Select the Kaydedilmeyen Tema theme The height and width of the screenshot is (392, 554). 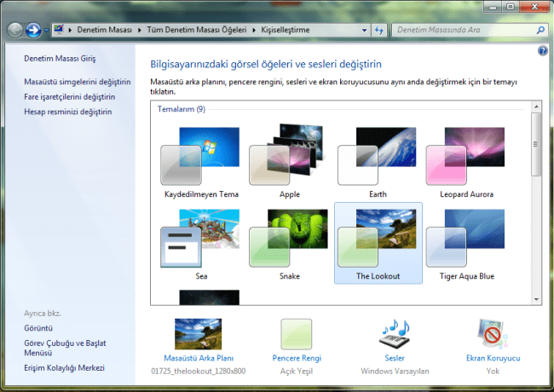(x=201, y=161)
